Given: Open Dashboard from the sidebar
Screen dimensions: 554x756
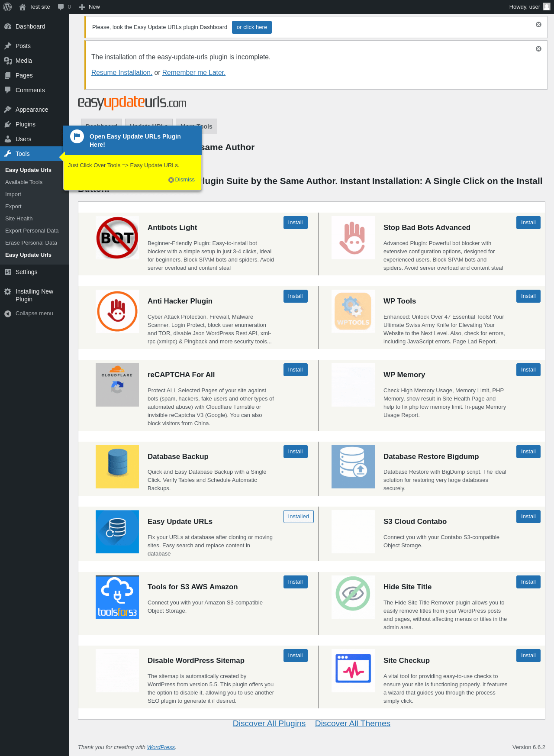Looking at the screenshot, I should click(x=35, y=26).
